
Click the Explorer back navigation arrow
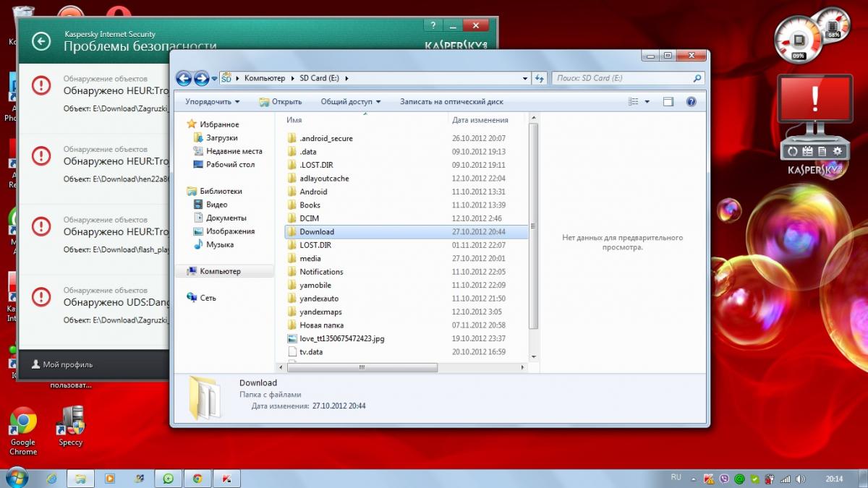(184, 78)
